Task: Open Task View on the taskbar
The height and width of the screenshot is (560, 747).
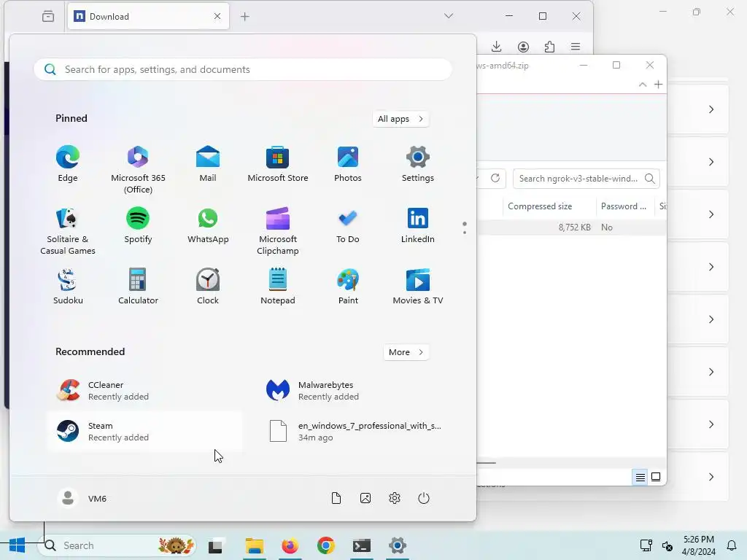Action: [x=216, y=545]
